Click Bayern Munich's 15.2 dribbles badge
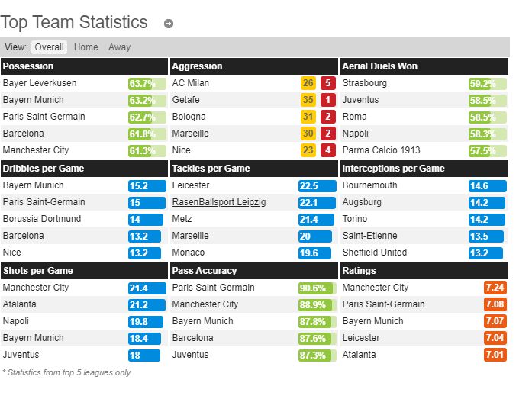Viewport: 532px width, 399px height. coord(144,185)
